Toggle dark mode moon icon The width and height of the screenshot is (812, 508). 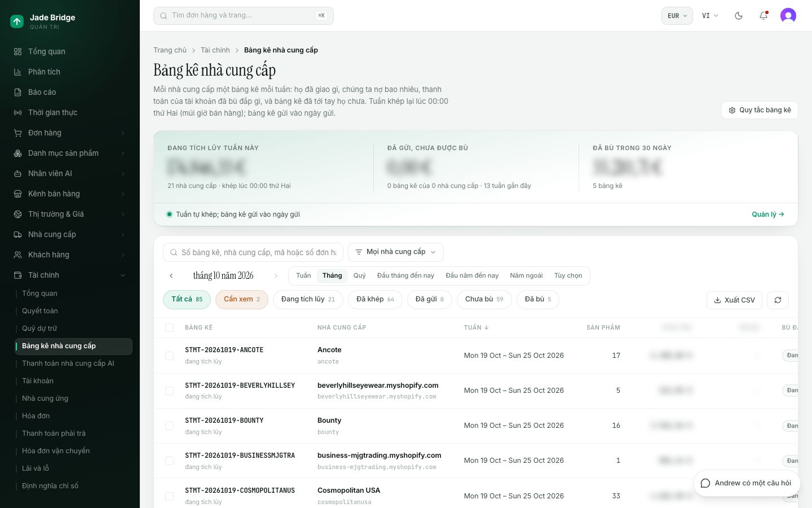point(739,16)
